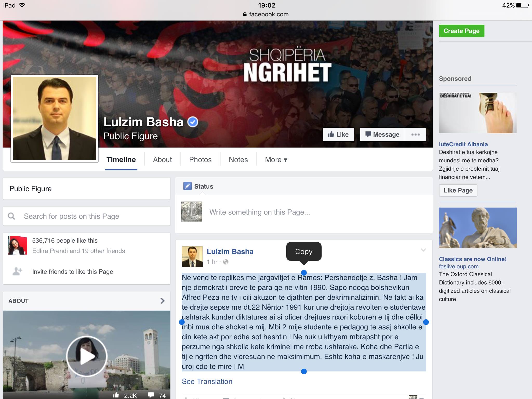The image size is (532, 399).
Task: Click the post author avatar thumbnail
Action: point(192,257)
